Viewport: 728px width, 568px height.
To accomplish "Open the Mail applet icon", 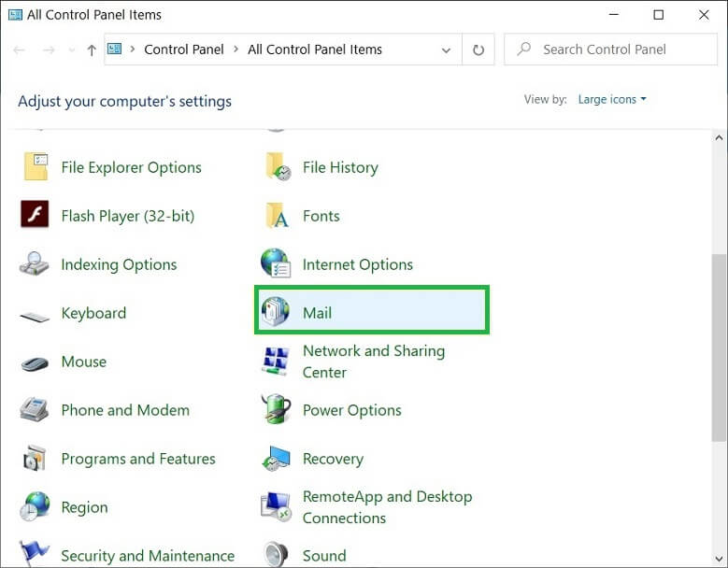I will point(276,311).
